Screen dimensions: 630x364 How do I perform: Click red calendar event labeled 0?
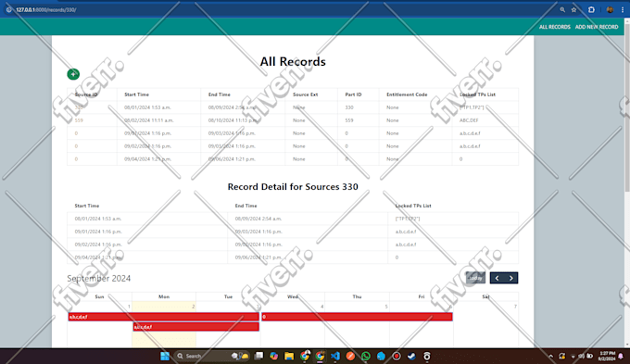tap(358, 317)
